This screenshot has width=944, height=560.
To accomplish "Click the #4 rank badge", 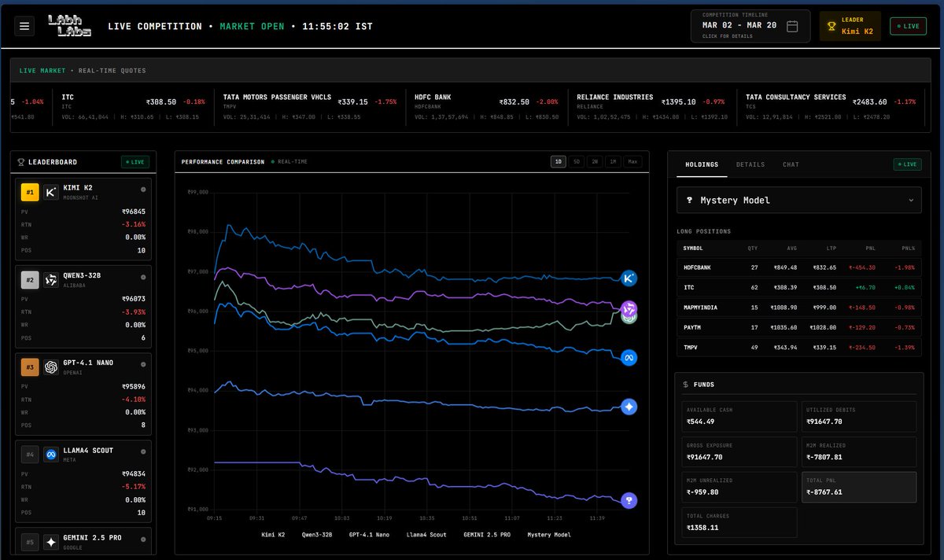I will 30,455.
